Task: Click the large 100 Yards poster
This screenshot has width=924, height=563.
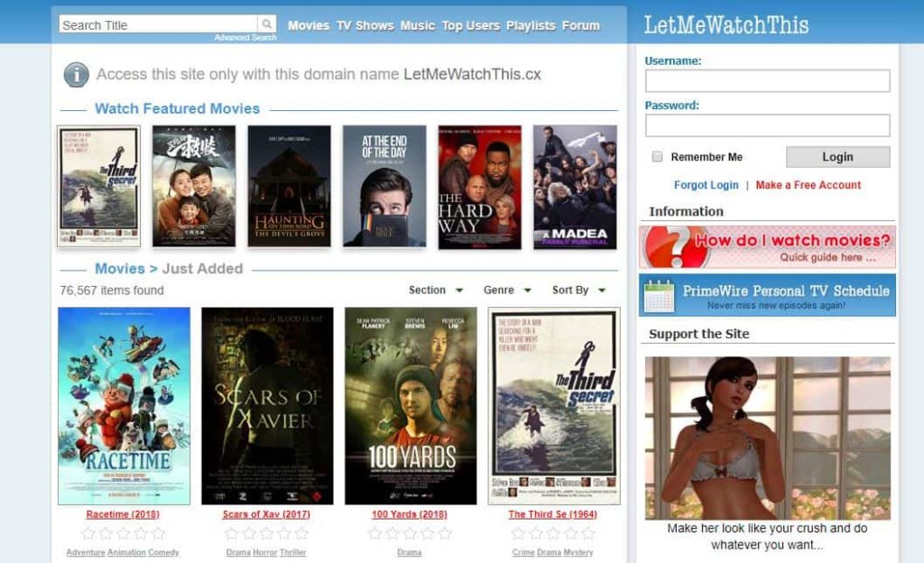Action: coord(411,406)
